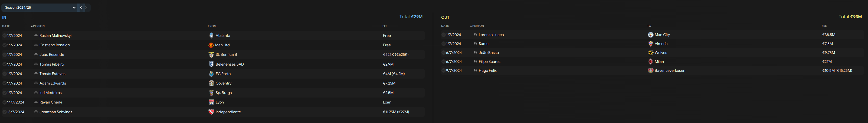Sort outgoing transfers by the TO column
This screenshot has width=868, height=123.
coord(649,26)
